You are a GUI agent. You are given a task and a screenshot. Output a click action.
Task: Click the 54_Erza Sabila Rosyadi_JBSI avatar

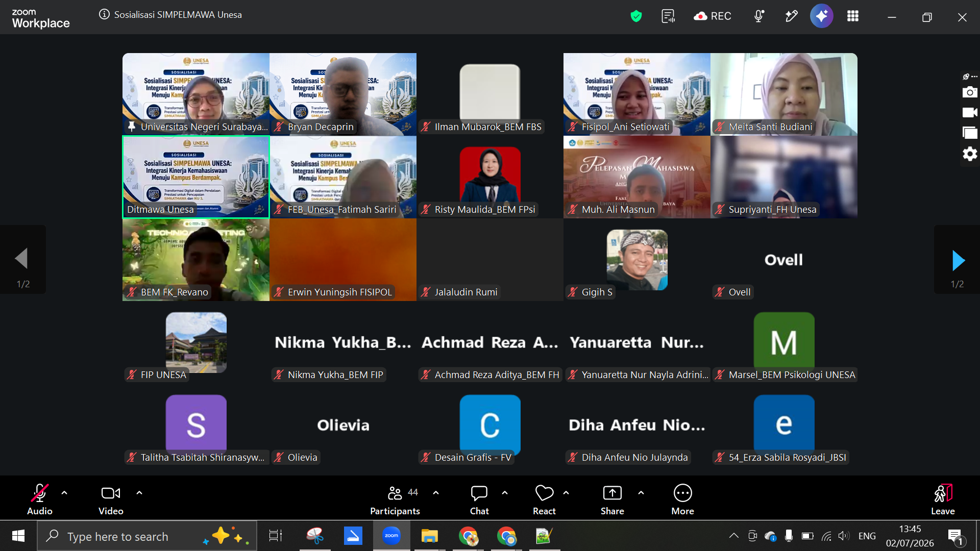784,425
